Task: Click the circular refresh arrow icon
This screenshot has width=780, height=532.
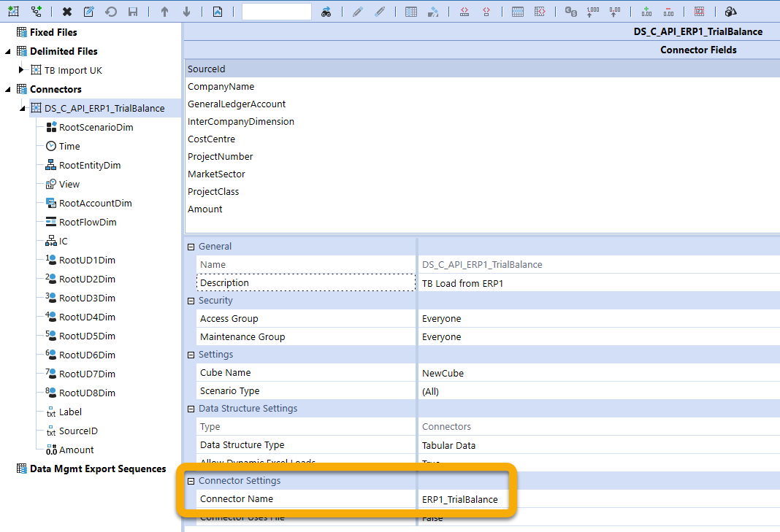Action: pos(111,12)
